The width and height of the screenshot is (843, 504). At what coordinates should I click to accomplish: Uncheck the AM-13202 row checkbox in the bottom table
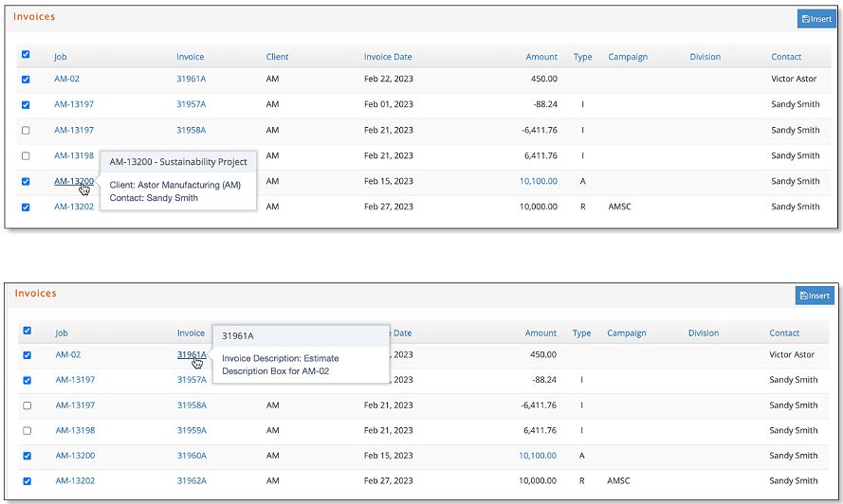[x=27, y=481]
